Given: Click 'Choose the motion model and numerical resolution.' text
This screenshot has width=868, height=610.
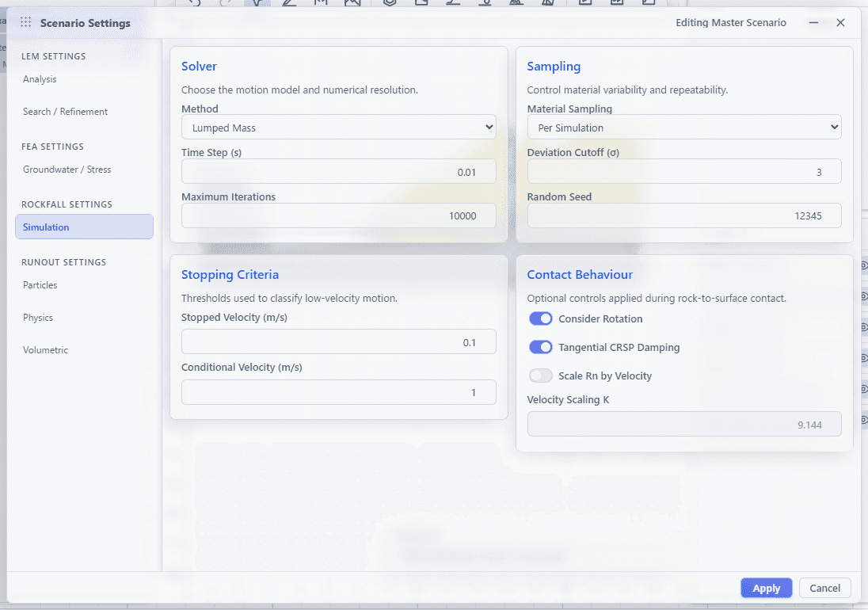Looking at the screenshot, I should pyautogui.click(x=299, y=90).
